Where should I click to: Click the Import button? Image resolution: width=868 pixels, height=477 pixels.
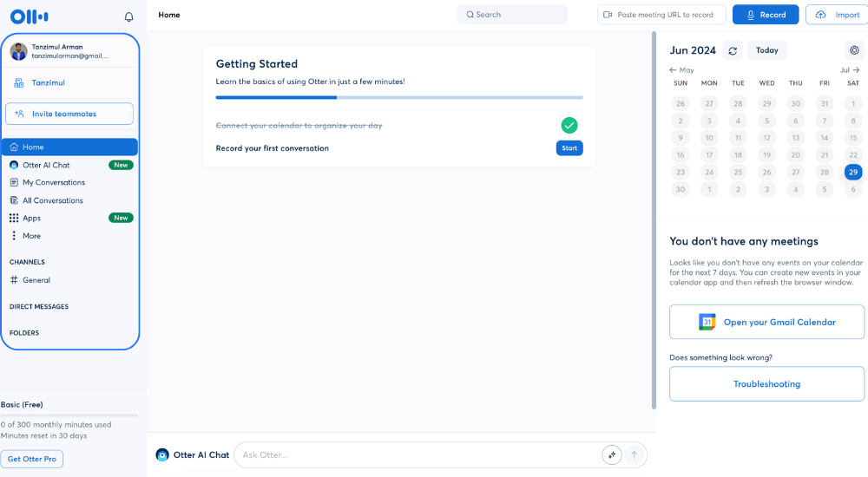(837, 15)
